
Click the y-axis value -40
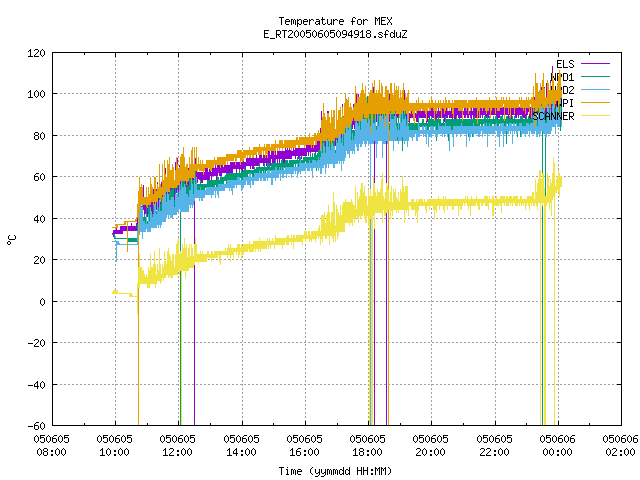click(36, 385)
